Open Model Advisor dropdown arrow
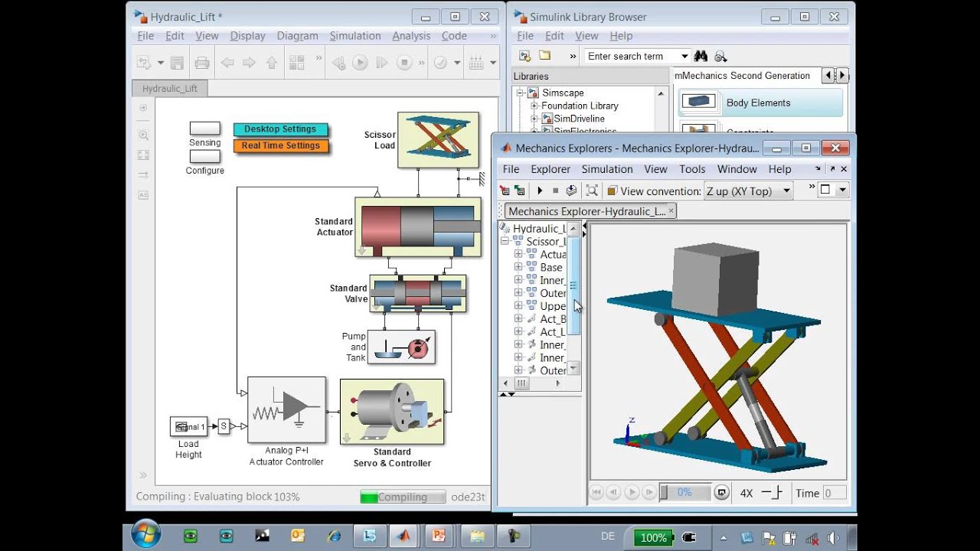Image resolution: width=980 pixels, height=551 pixels. (457, 63)
